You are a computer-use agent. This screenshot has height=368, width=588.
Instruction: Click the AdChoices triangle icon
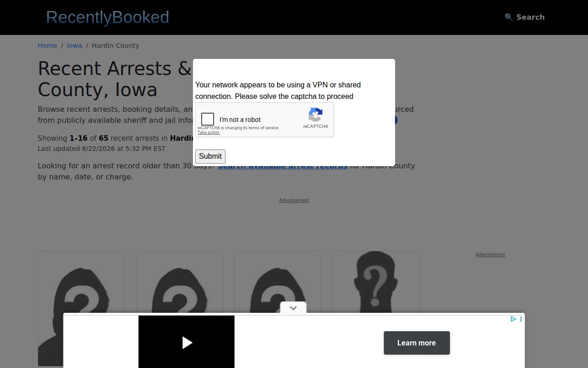point(514,319)
